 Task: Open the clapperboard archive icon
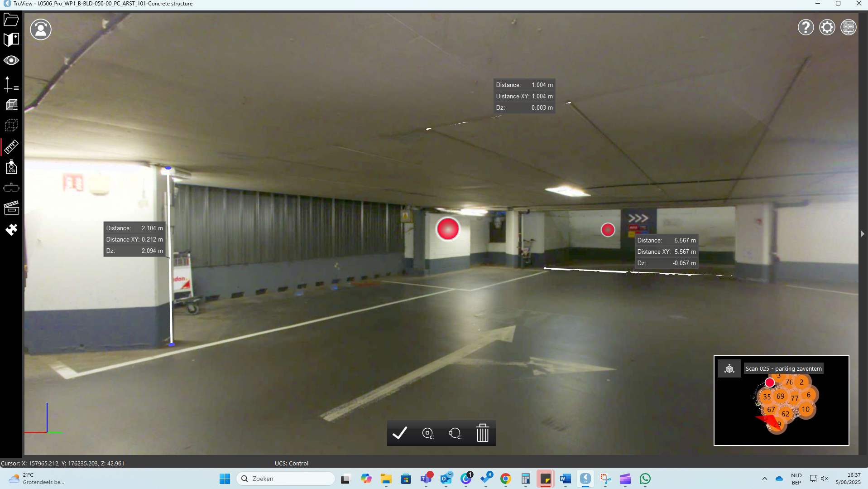click(x=11, y=208)
